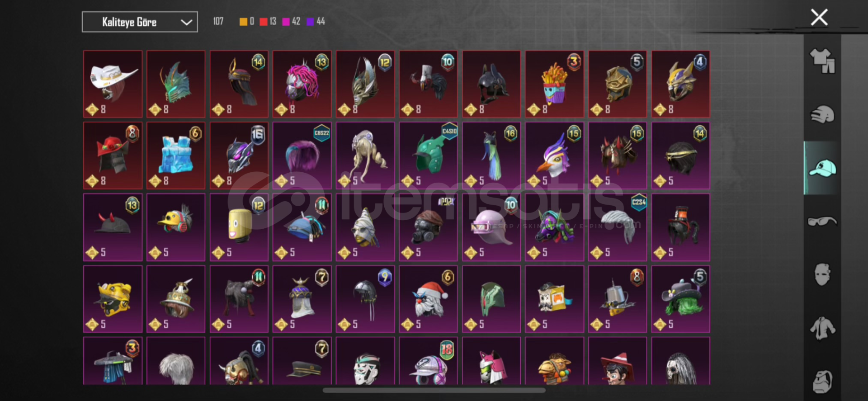Pick the yellow duck mask item
The height and width of the screenshot is (401, 868).
coord(176,227)
